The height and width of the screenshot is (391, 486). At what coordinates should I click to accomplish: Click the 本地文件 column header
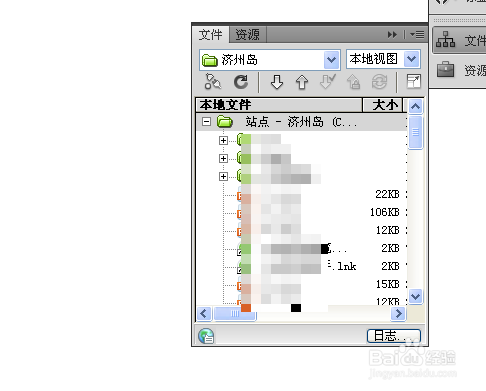(x=279, y=105)
